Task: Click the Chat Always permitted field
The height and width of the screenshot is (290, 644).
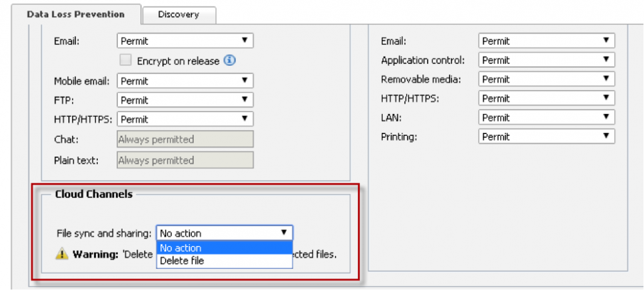Action: point(185,139)
